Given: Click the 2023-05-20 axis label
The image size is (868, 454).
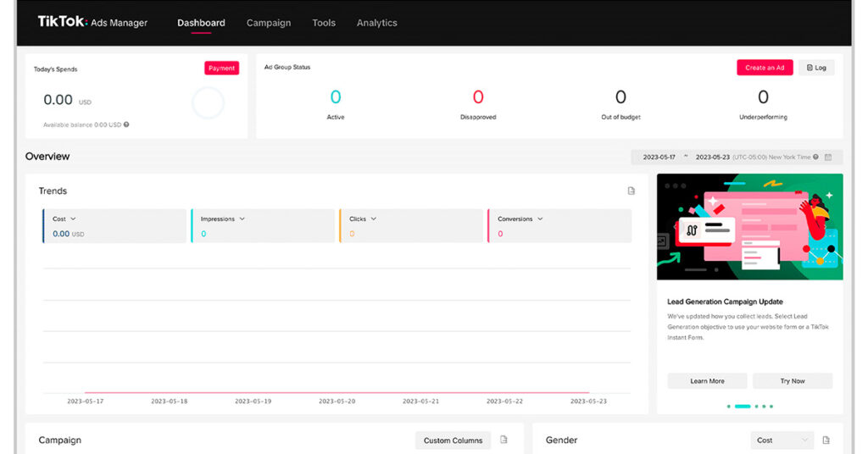Looking at the screenshot, I should [337, 401].
